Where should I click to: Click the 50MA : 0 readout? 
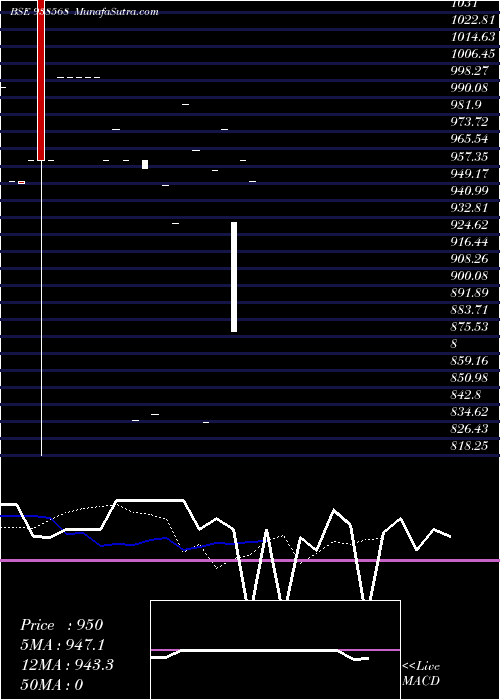pyautogui.click(x=52, y=685)
